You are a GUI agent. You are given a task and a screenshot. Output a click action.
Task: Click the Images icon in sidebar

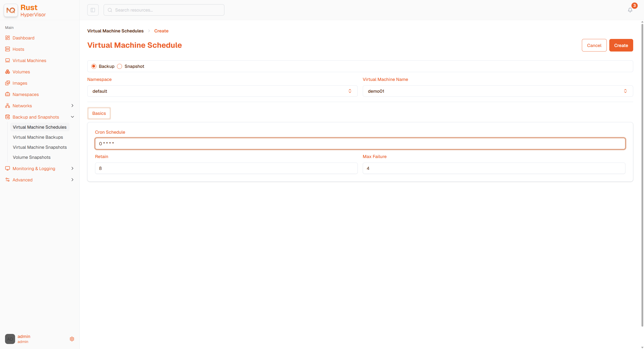tap(8, 83)
